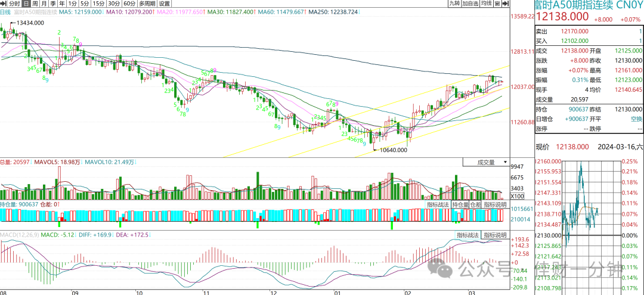Click 指标说明 in the MACD panel
644x295 pixels.
(494, 235)
